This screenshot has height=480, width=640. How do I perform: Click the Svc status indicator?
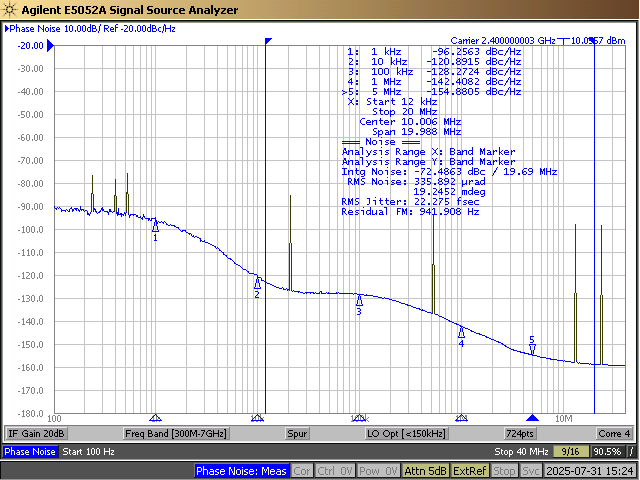[531, 471]
